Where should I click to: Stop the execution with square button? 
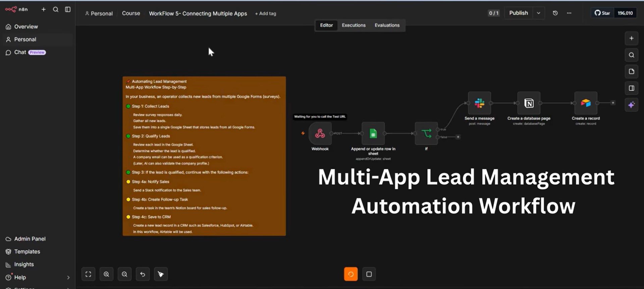pyautogui.click(x=369, y=274)
